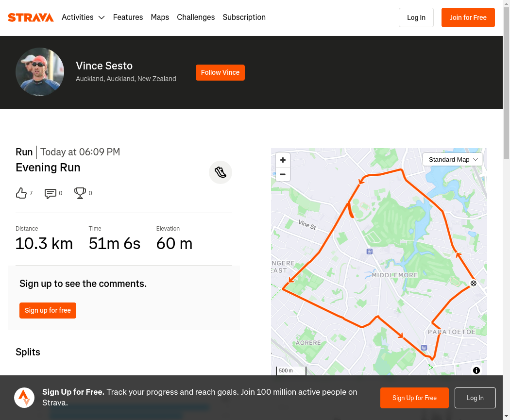Click the Strava logo in bottom banner
This screenshot has width=510, height=420.
[x=24, y=398]
